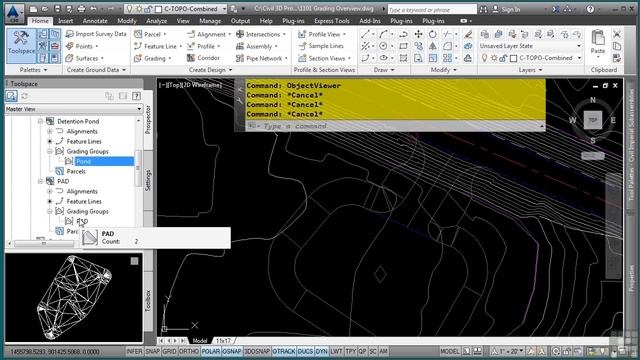Click the [Top] view control label
This screenshot has height=360, width=640.
pyautogui.click(x=174, y=85)
